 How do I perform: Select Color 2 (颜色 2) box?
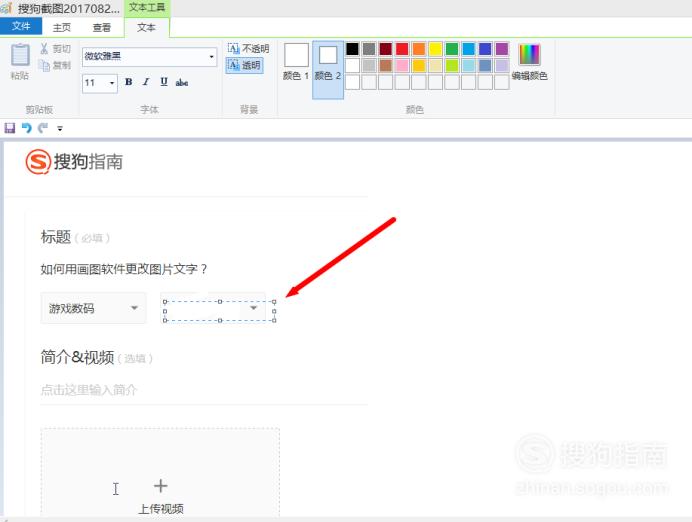pos(328,70)
